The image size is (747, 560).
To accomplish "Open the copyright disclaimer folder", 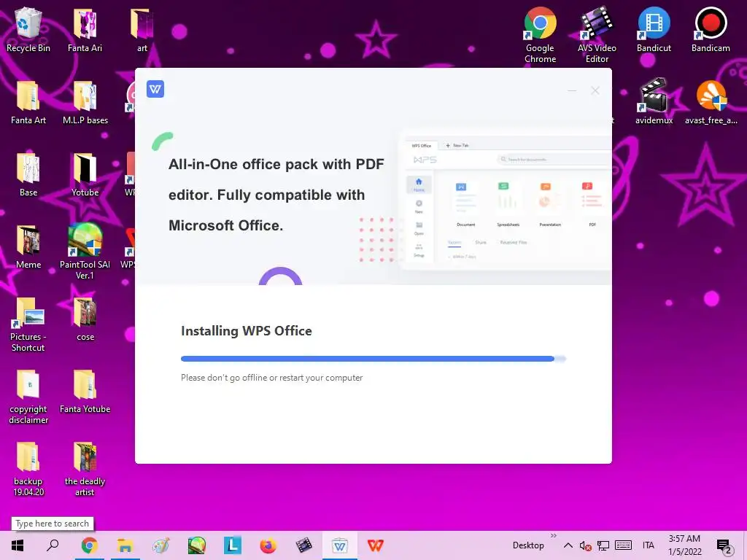I will [28, 396].
